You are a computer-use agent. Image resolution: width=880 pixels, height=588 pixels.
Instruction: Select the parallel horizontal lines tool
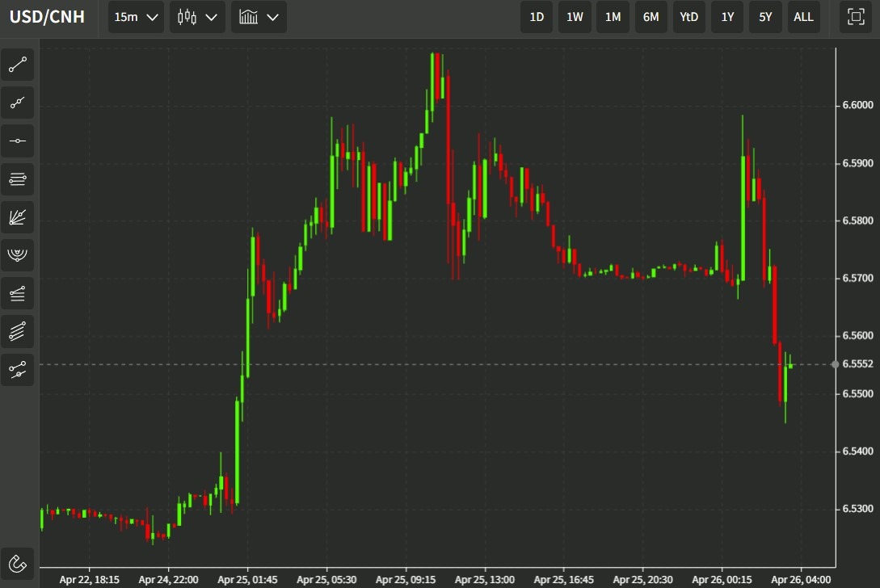pyautogui.click(x=18, y=179)
